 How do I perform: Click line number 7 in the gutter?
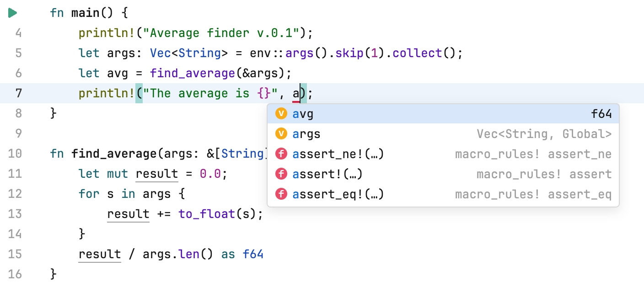[x=19, y=93]
